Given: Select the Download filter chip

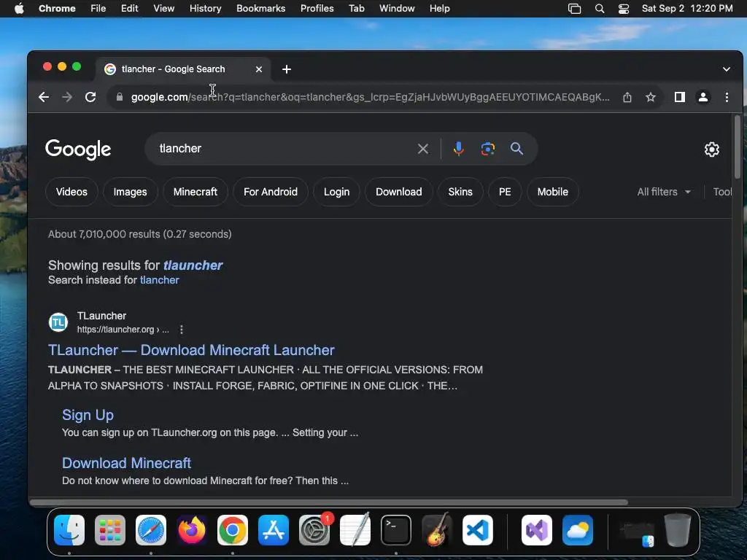Looking at the screenshot, I should 399,192.
